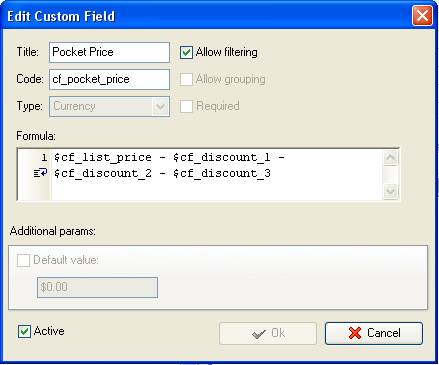Screen dimensions: 439x365
Task: Click the Code field cf_pocket_price
Action: (109, 79)
